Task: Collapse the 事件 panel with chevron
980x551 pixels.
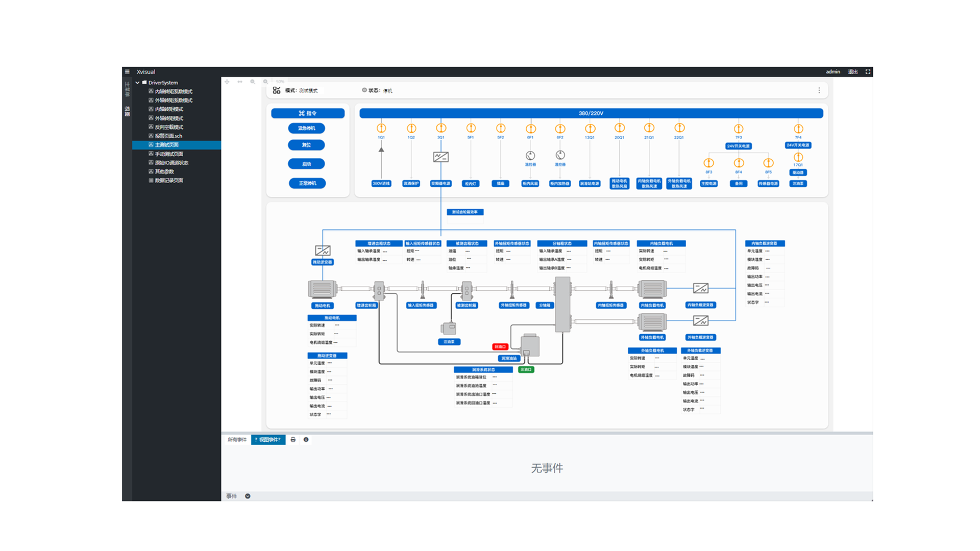Action: point(248,496)
